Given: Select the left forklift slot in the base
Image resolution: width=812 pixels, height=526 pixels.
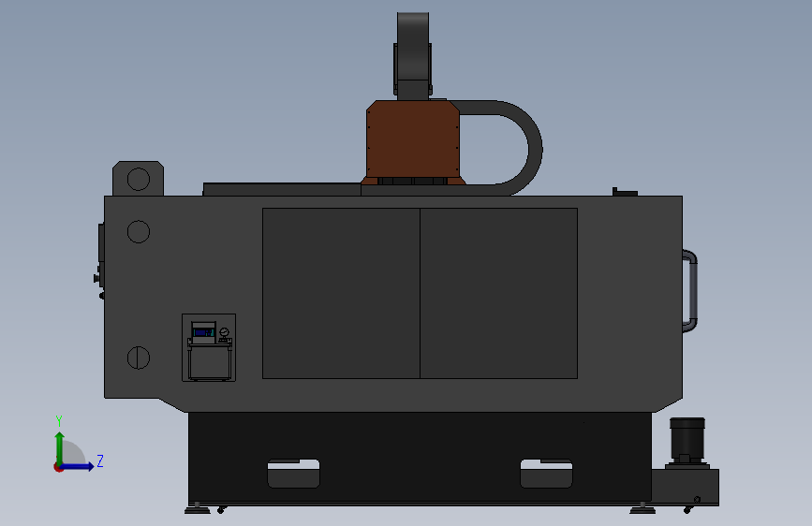Looking at the screenshot, I should click(x=294, y=474).
